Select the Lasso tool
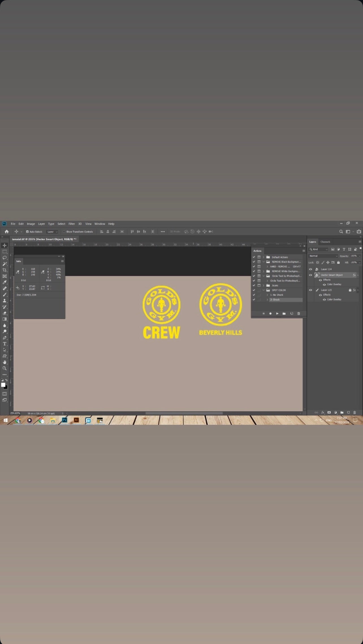The image size is (363, 644). [x=5, y=258]
